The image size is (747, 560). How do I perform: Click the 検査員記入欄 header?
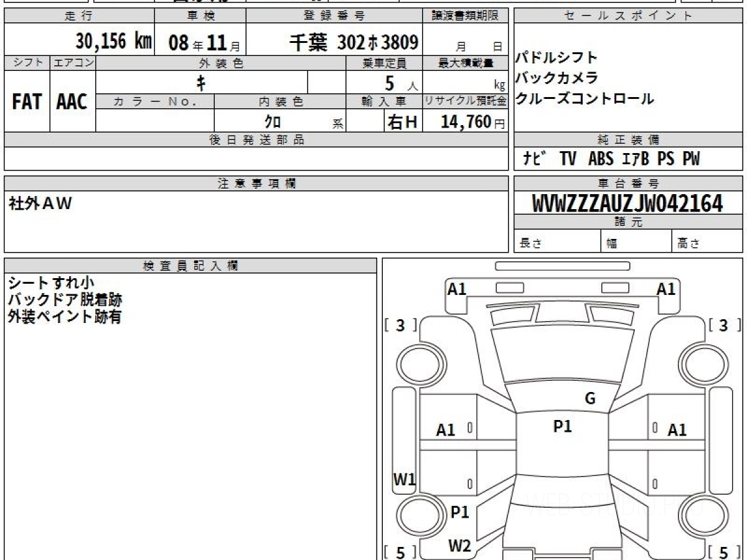(x=190, y=266)
